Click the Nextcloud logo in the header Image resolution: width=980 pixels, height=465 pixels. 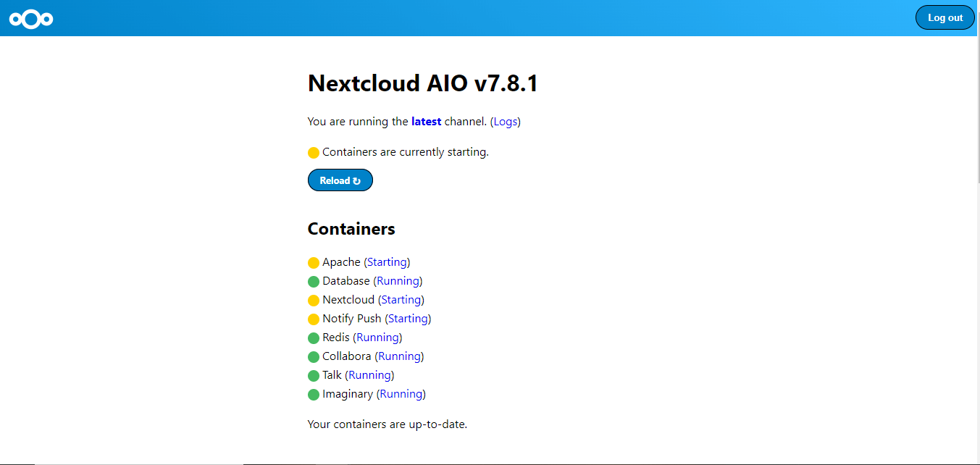[x=30, y=18]
